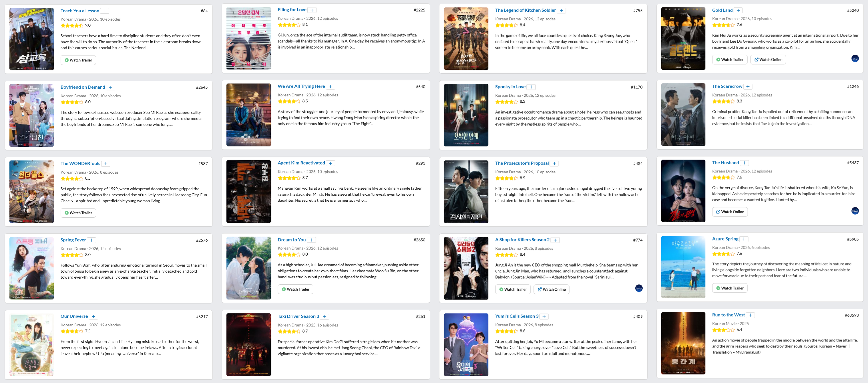Image resolution: width=868 pixels, height=383 pixels.
Task: Add The Legend of Kitchen Soldier to list
Action: (562, 11)
